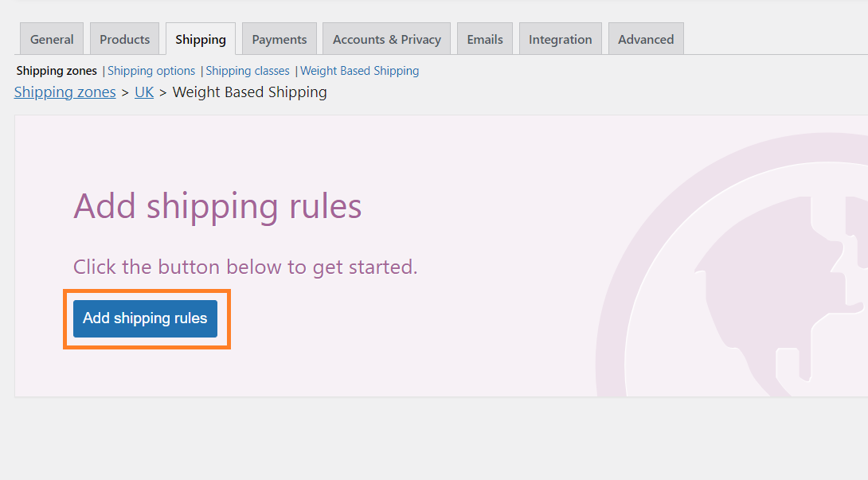
Task: Open the Emails tab
Action: 485,39
